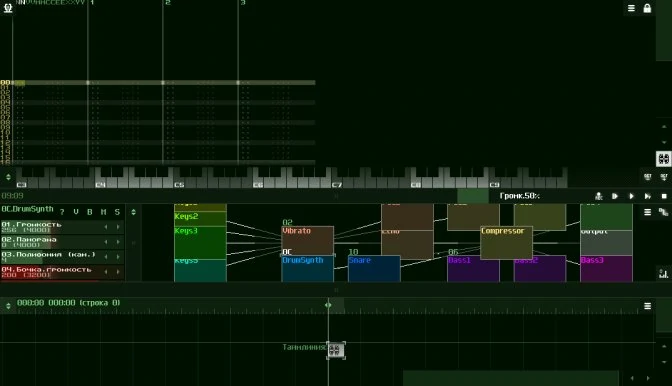Click the Громк.50% volume button
This screenshot has width=672, height=386.
click(519, 196)
